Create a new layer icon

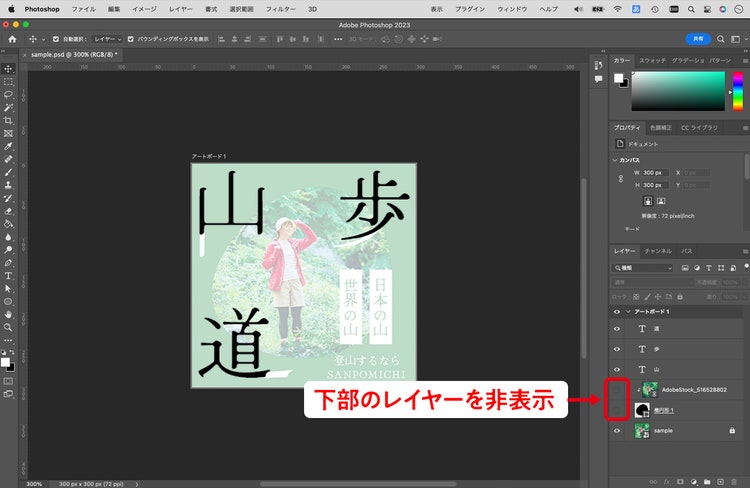click(x=720, y=482)
